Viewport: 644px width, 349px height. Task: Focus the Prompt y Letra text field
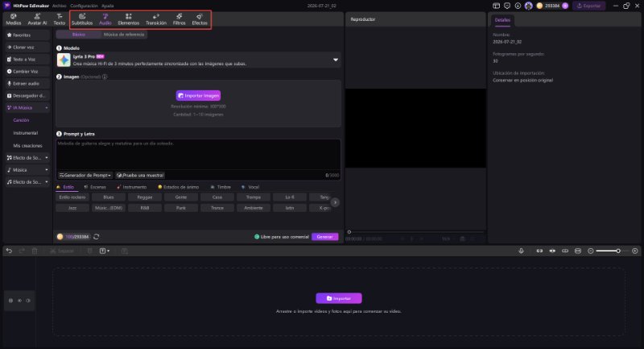coord(198,155)
